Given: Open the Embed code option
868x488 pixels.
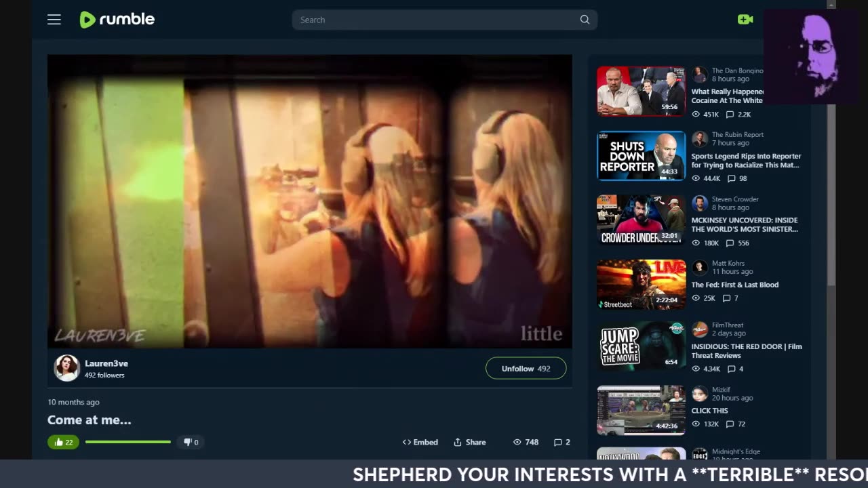Looking at the screenshot, I should 420,442.
